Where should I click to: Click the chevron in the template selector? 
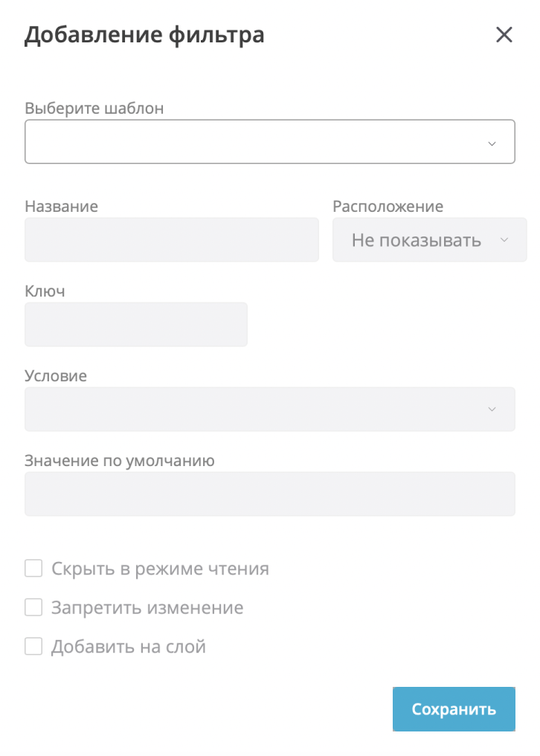point(492,143)
